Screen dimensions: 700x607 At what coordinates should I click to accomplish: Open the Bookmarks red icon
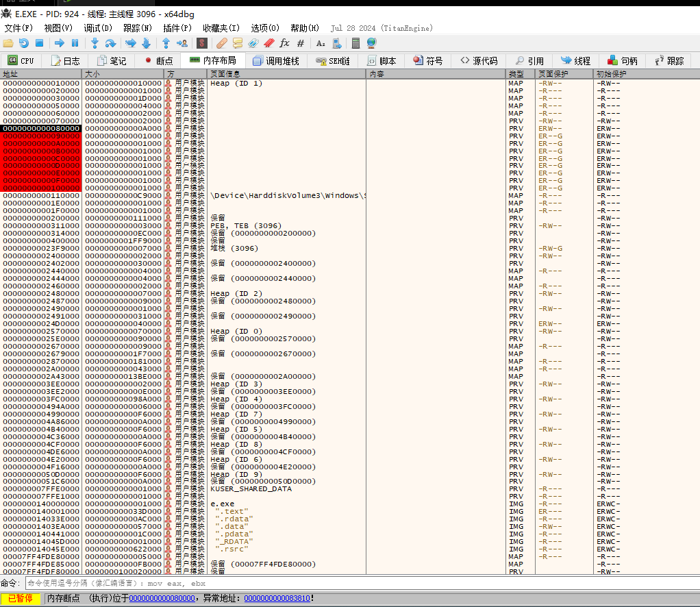click(x=268, y=43)
